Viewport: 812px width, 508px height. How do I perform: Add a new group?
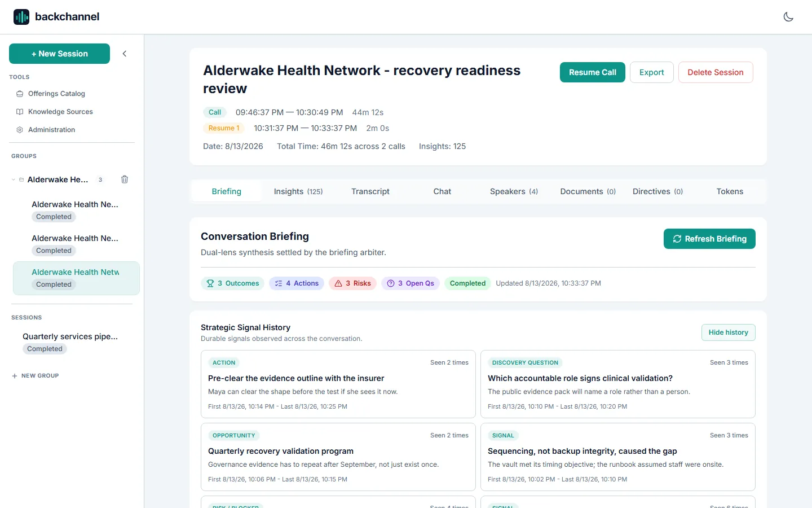[x=35, y=376]
